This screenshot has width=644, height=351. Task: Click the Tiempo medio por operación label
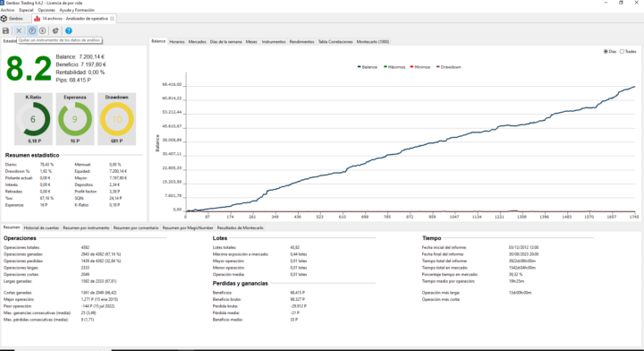coord(448,281)
